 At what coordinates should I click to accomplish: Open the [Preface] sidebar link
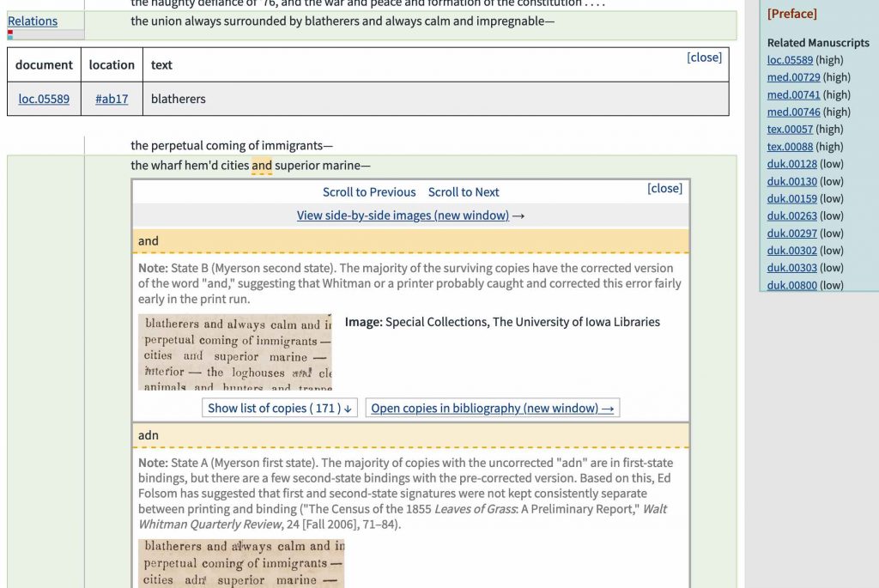791,14
